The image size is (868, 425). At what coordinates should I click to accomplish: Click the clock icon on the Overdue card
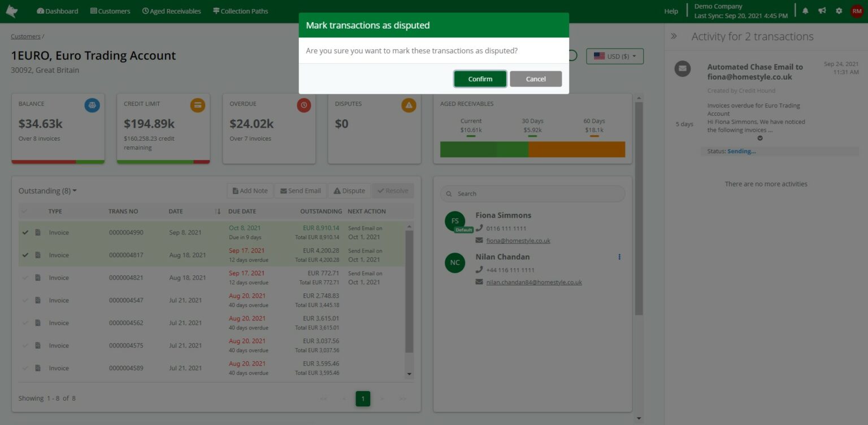[303, 105]
